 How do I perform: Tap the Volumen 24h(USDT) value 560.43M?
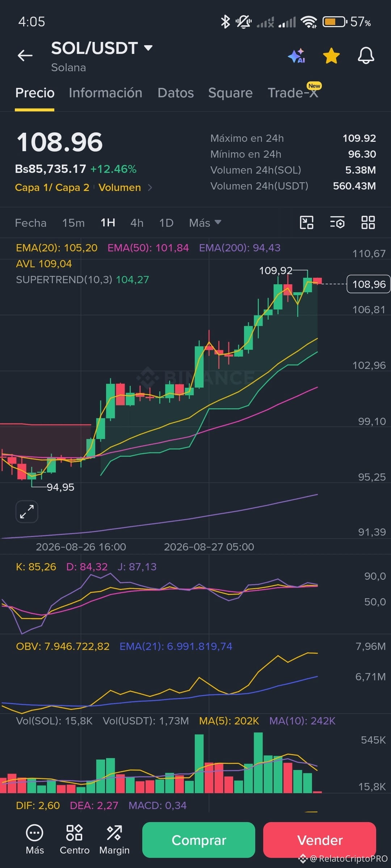pos(354,186)
